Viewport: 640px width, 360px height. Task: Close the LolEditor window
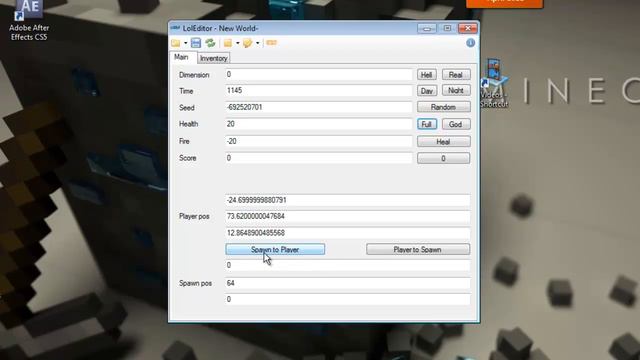click(468, 28)
